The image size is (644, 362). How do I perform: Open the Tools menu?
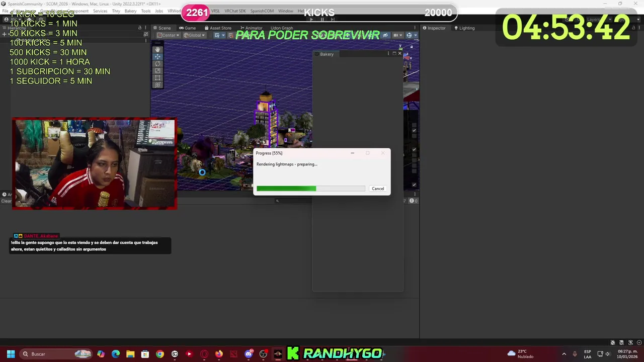pos(146,11)
